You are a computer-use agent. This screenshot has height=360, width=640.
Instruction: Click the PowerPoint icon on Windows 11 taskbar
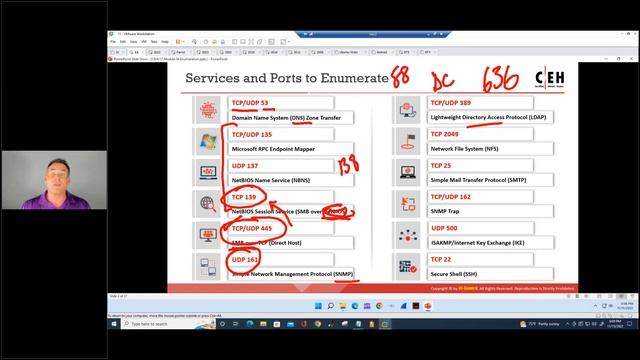428,306
